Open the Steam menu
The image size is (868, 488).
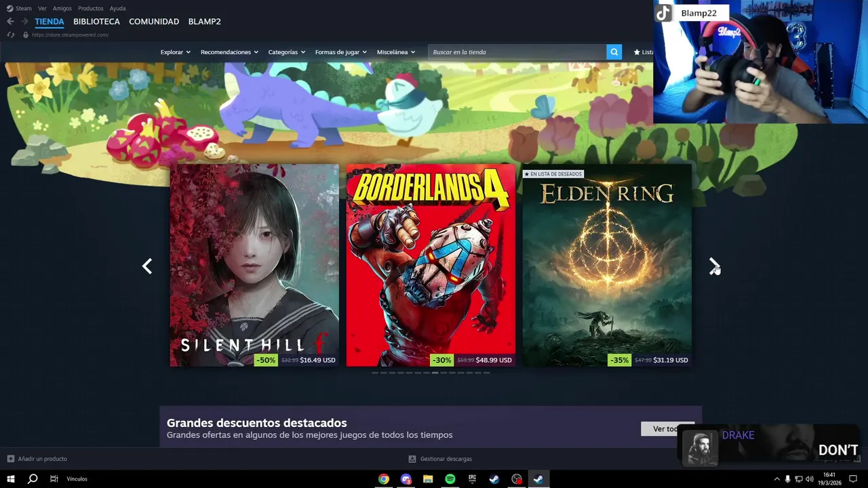(x=24, y=8)
